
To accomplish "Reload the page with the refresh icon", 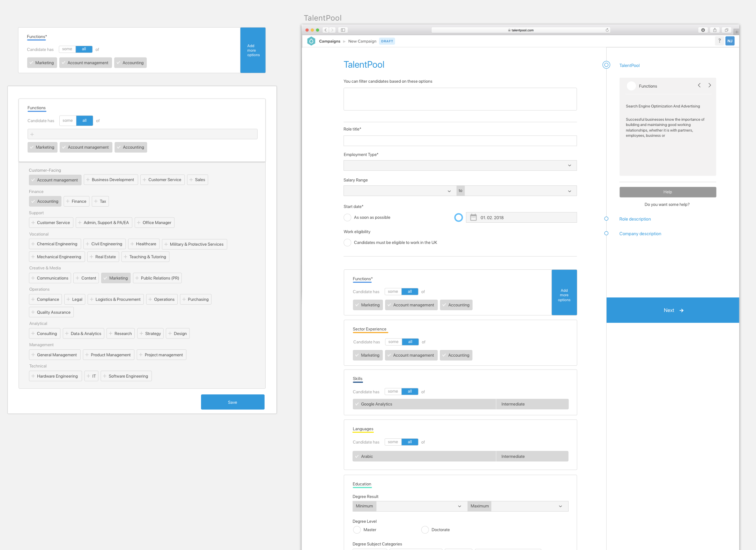I will (607, 30).
